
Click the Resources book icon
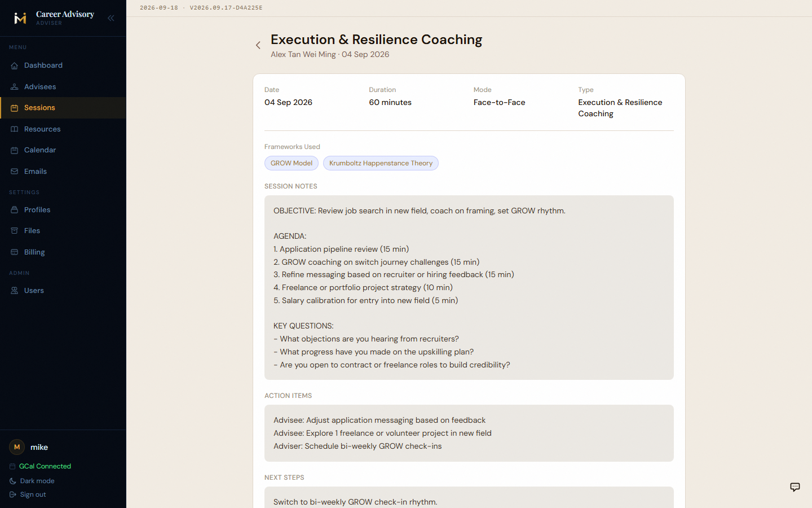pyautogui.click(x=15, y=129)
